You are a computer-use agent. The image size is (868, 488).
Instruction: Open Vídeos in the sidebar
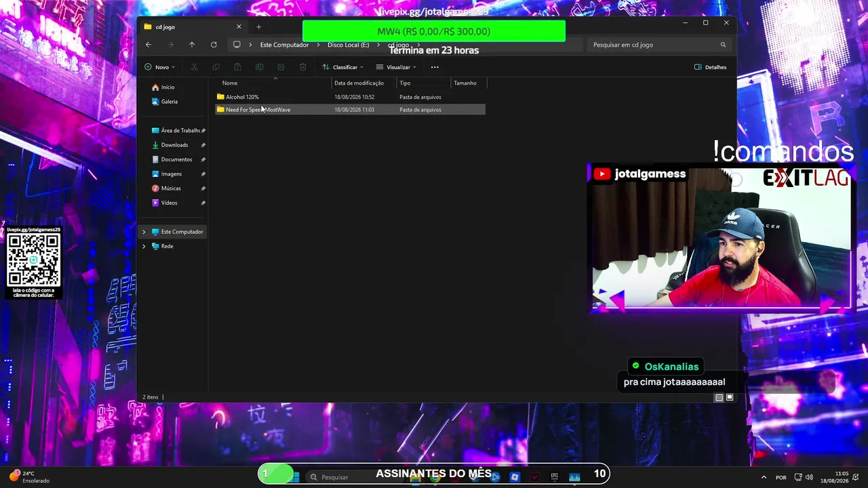point(165,203)
